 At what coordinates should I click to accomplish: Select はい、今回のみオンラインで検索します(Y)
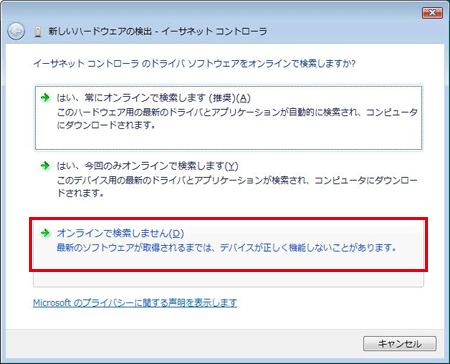coord(228,179)
